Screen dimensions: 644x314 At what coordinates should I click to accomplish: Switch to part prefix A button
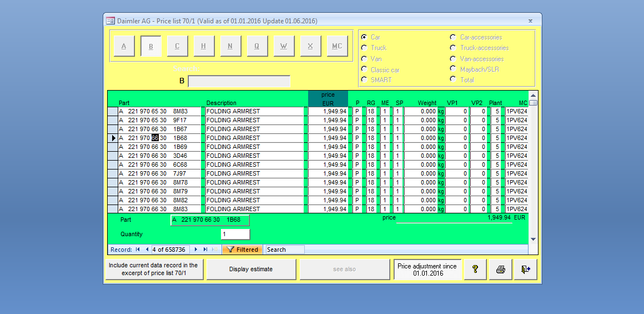click(x=124, y=46)
